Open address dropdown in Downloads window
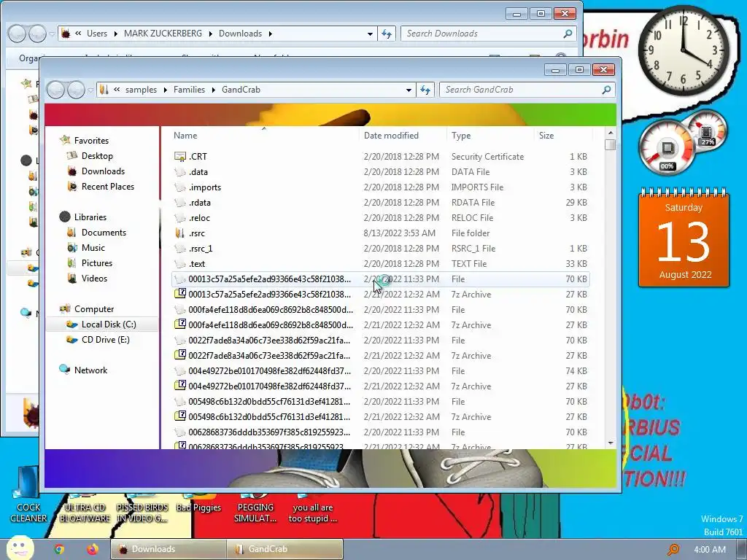The image size is (747, 560). tap(370, 34)
